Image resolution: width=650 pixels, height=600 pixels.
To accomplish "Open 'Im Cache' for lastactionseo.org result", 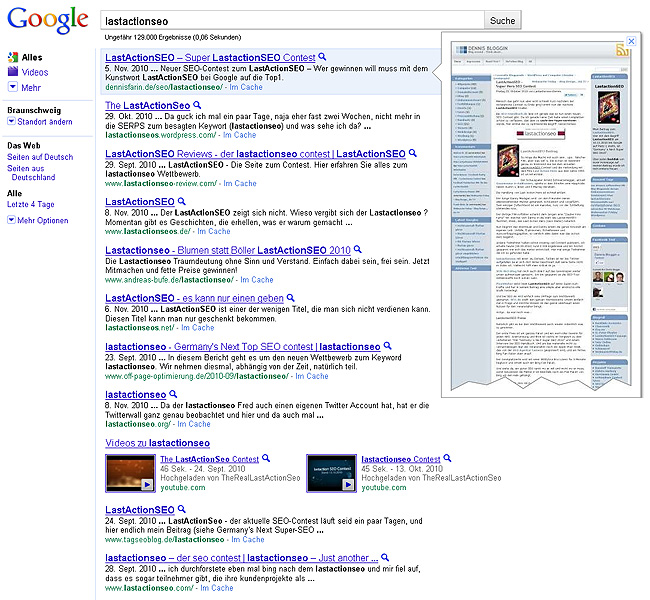I will pos(194,424).
